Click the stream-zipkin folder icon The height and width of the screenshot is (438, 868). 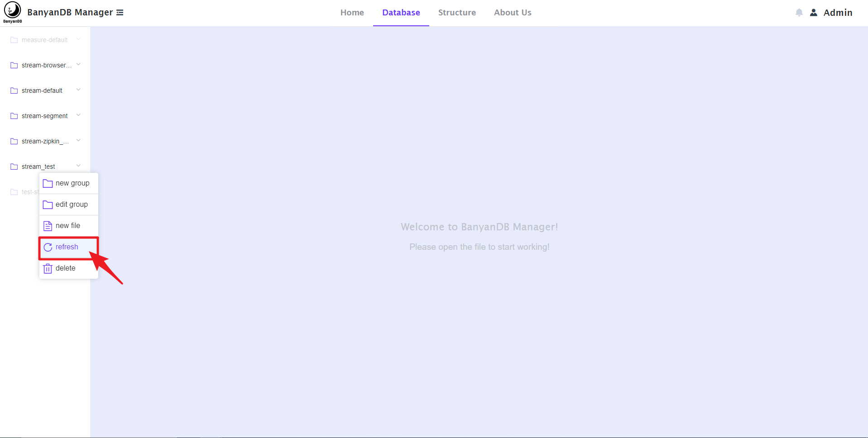[14, 141]
